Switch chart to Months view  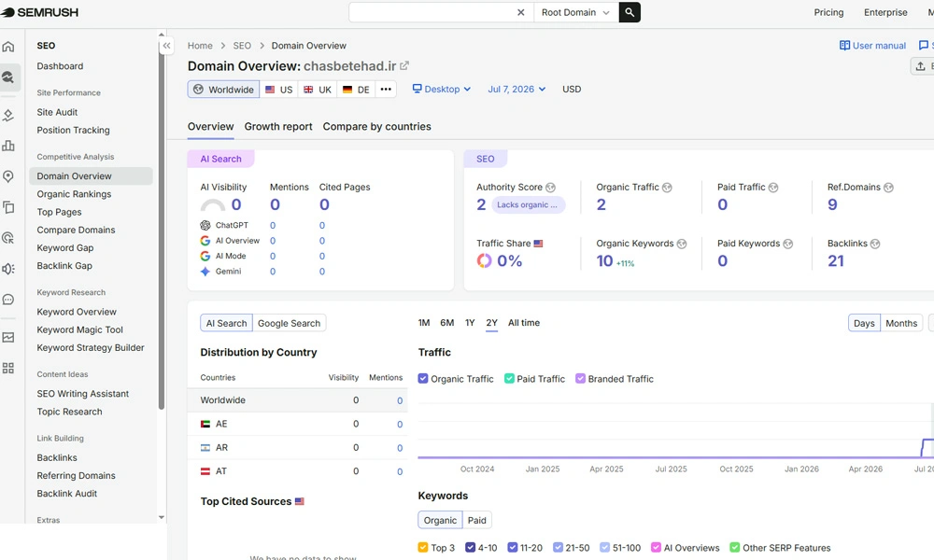coord(901,323)
